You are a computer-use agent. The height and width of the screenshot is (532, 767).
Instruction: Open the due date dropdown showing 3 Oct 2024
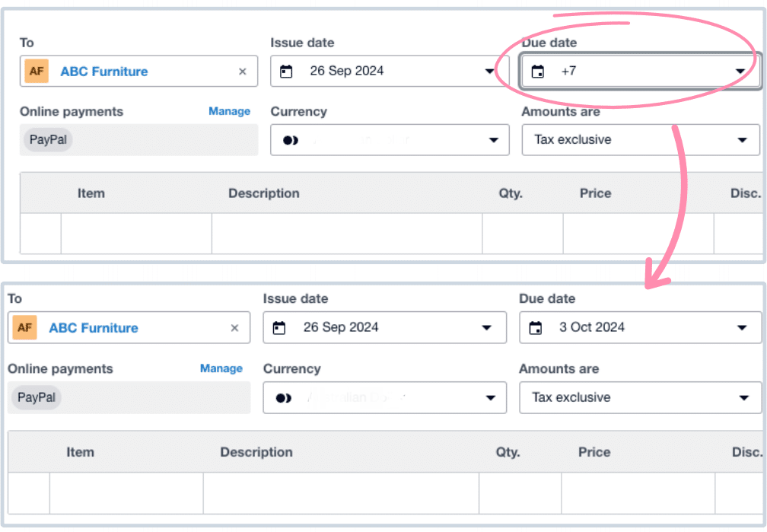point(742,328)
